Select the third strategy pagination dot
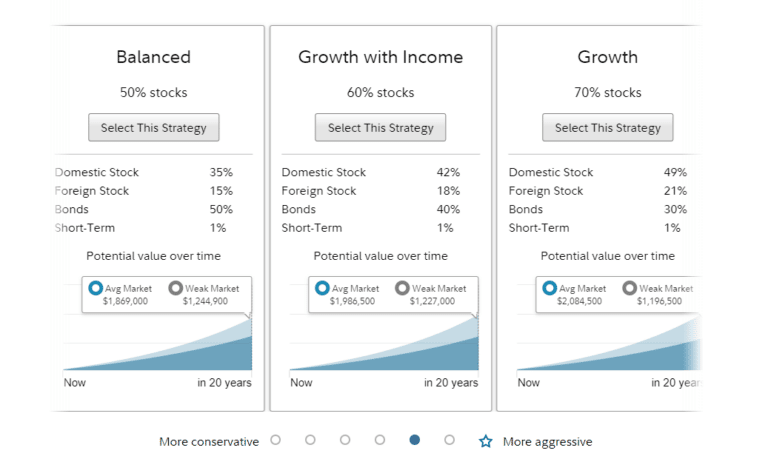768x459 pixels. 345,440
